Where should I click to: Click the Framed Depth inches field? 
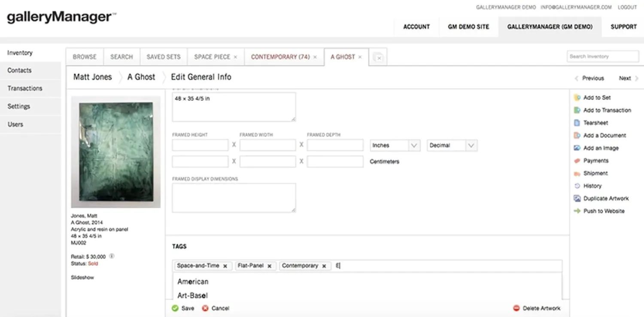(335, 145)
